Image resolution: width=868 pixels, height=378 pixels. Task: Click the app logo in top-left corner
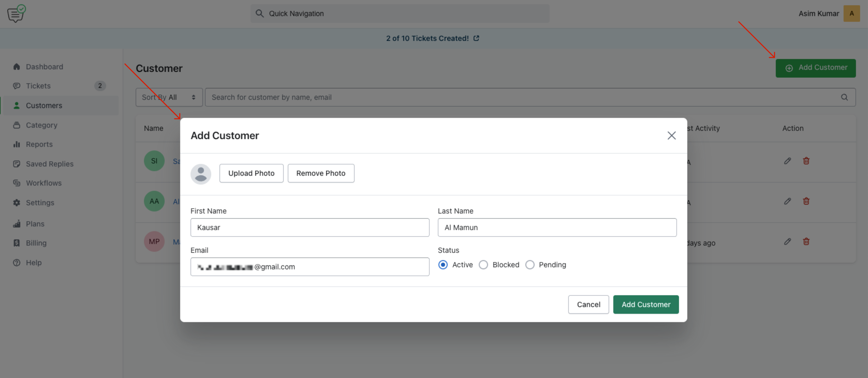(16, 13)
